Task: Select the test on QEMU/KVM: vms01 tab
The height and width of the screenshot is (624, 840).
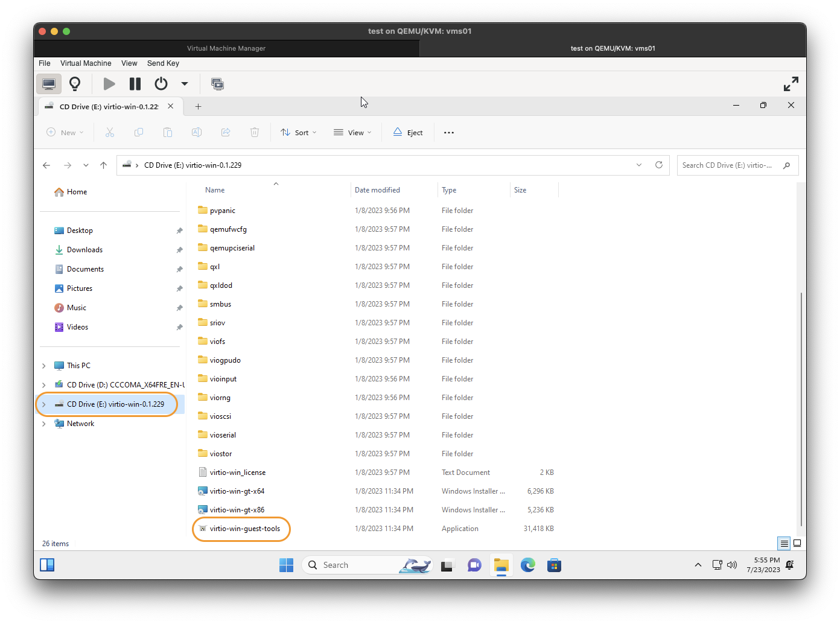Action: tap(613, 48)
